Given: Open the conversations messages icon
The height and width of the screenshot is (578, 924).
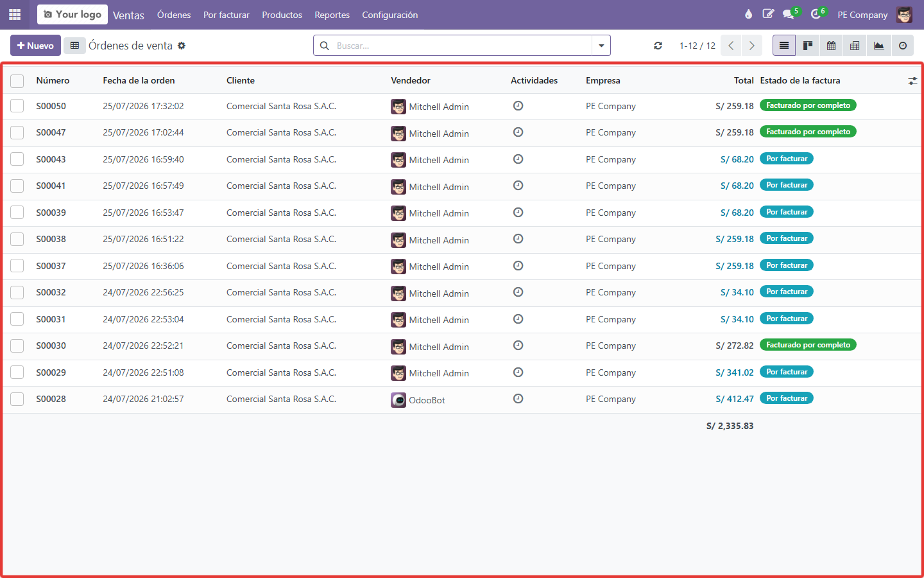Looking at the screenshot, I should (x=789, y=14).
